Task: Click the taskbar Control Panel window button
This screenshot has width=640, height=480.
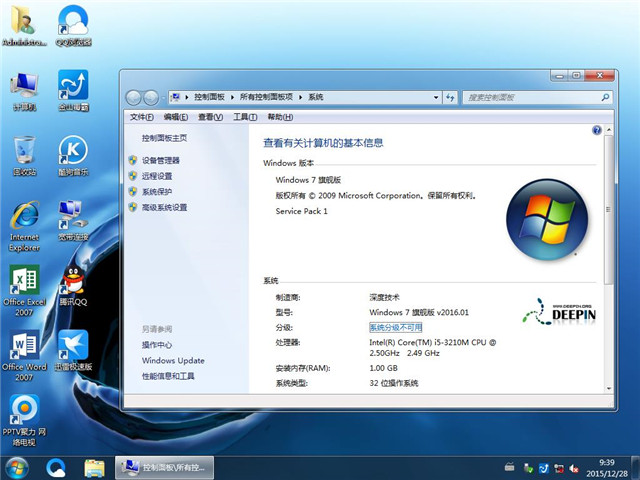Action: (164, 468)
